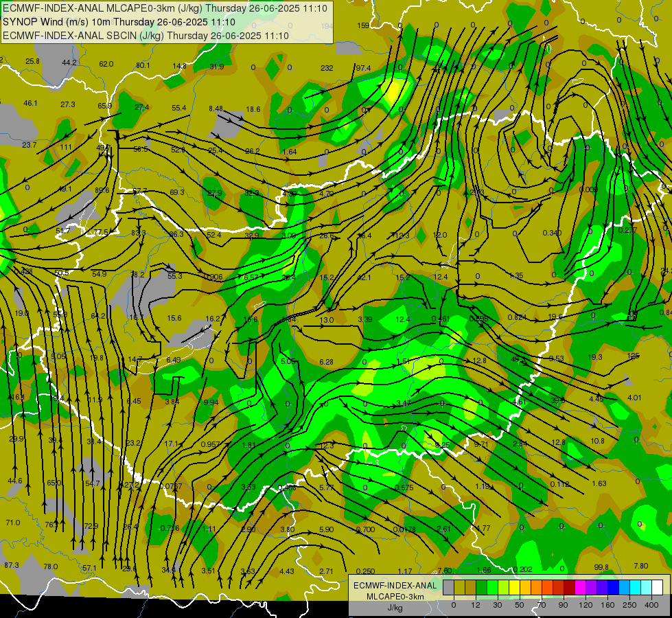The width and height of the screenshot is (672, 618).
Task: Click map value 111
Action: coord(66,147)
